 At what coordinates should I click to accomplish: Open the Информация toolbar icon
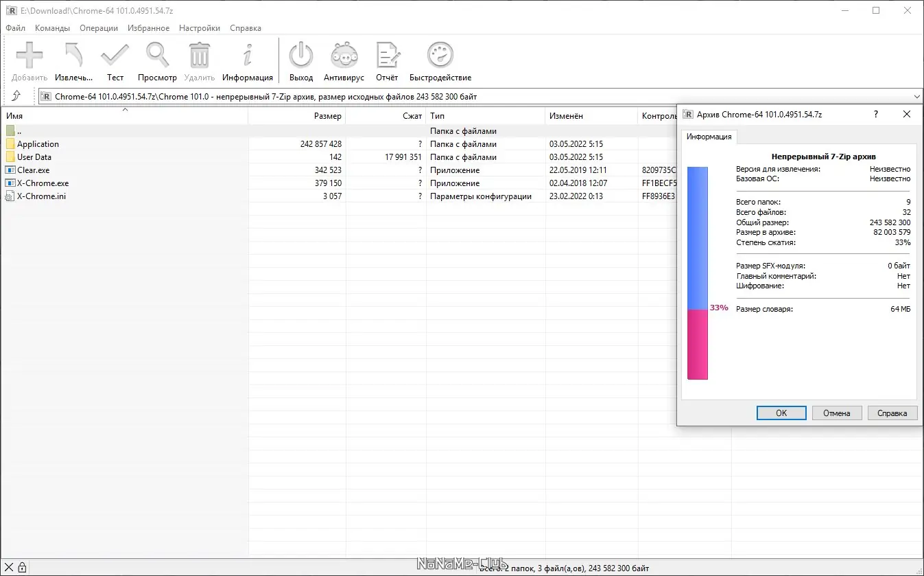pos(248,55)
